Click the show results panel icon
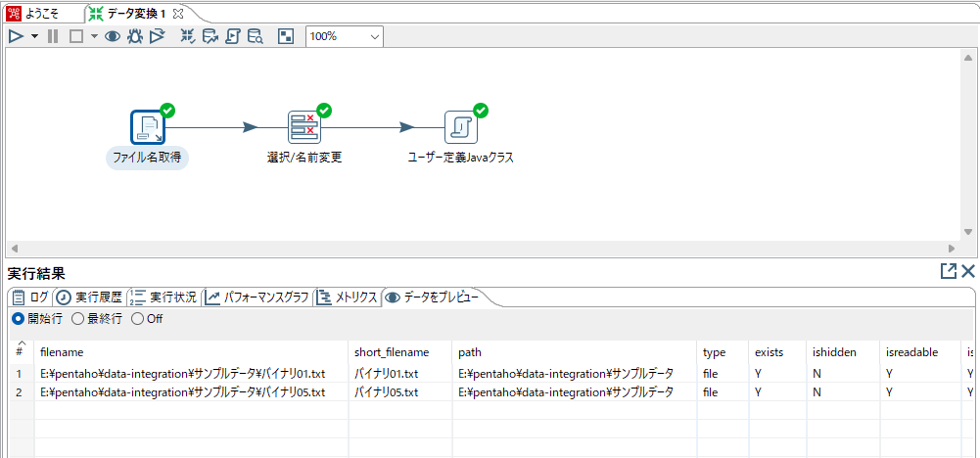The image size is (980, 458). pos(286,36)
